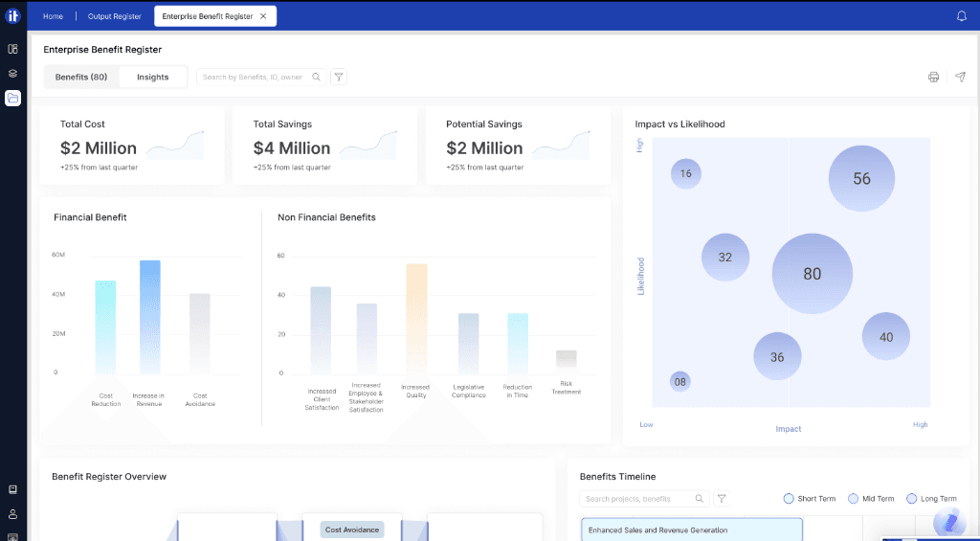Click the bubble labeled 36
The width and height of the screenshot is (980, 541).
777,356
